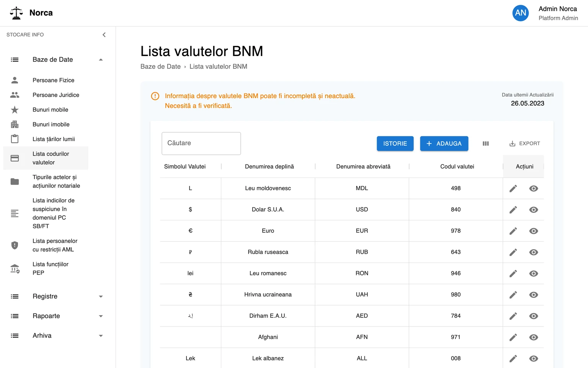This screenshot has height=368, width=588.
Task: Click the Lista codurilor valutelor card icon
Action: coord(15,158)
